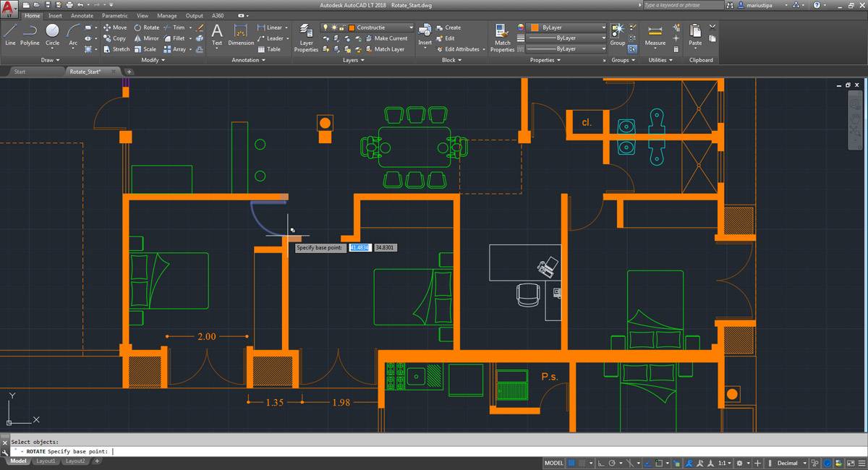Image resolution: width=868 pixels, height=470 pixels.
Task: Click the orange Constructie layer color swatch
Action: (352, 27)
